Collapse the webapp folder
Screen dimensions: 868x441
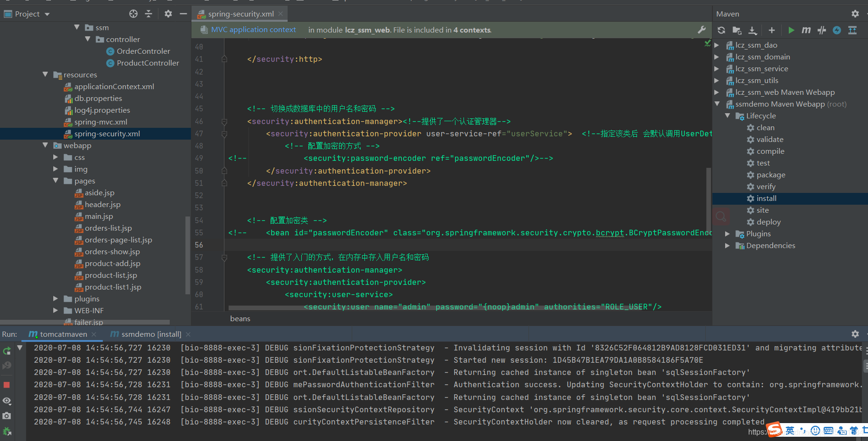(45, 145)
